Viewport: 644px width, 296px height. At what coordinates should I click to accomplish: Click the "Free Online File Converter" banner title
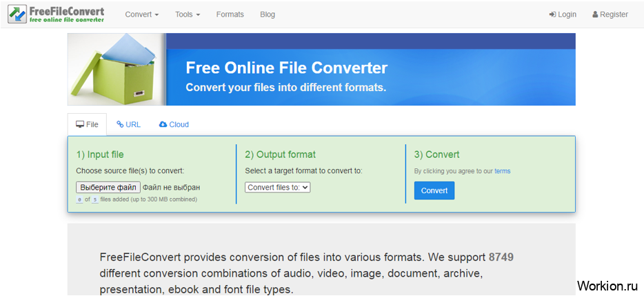point(286,68)
